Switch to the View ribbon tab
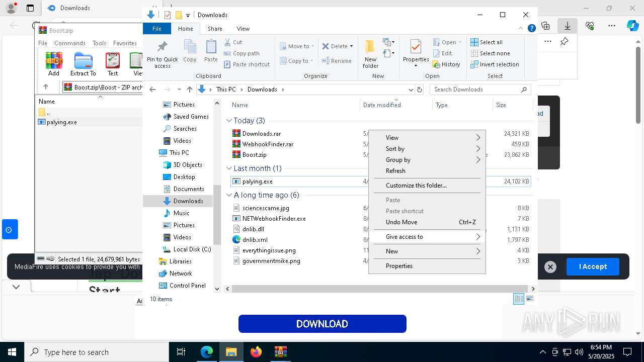This screenshot has width=644, height=362. pyautogui.click(x=243, y=29)
